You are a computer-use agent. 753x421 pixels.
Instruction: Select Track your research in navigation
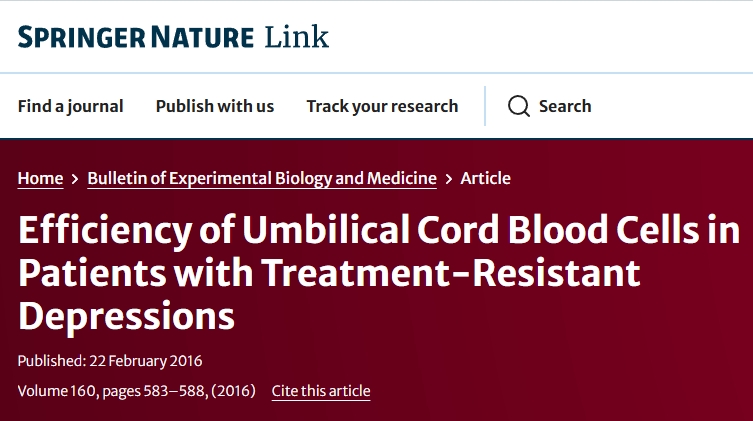[x=382, y=106]
